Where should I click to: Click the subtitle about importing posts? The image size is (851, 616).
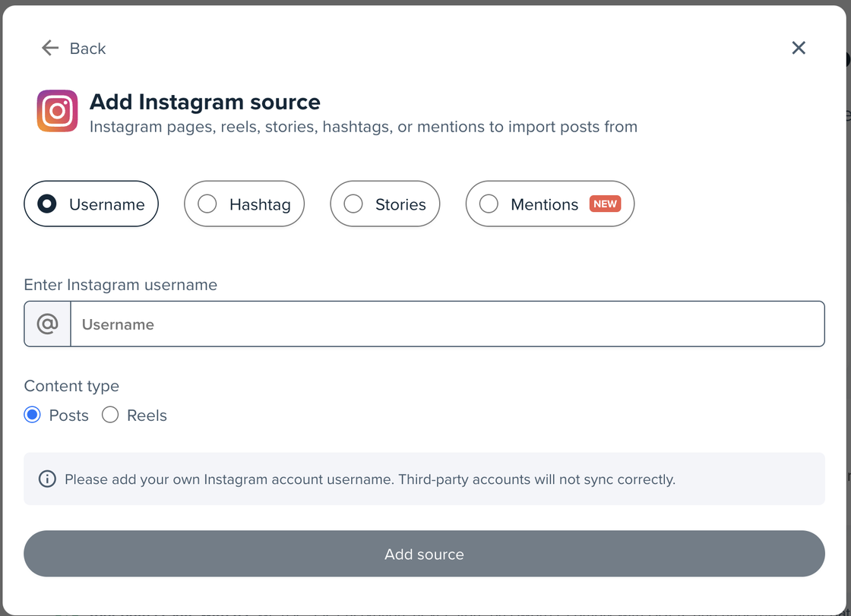(364, 127)
